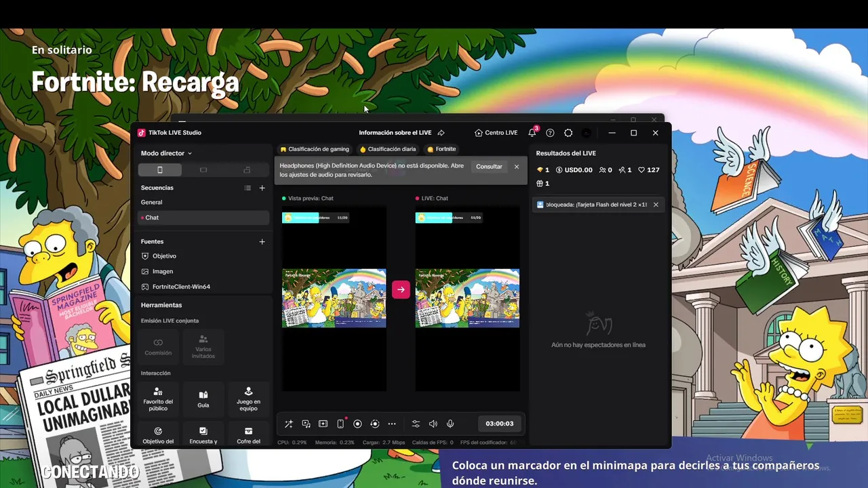Click the Cargar 2.7 Mbps status

tap(384, 443)
